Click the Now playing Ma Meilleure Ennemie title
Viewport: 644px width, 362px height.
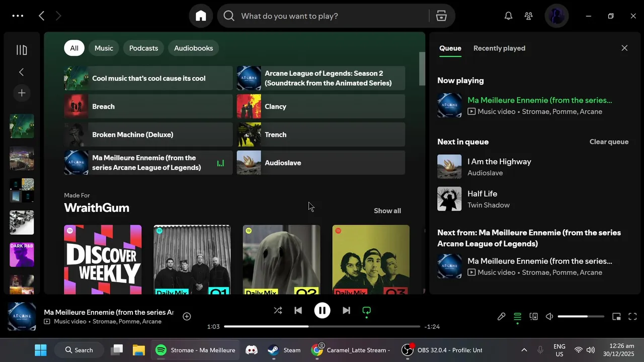(540, 100)
